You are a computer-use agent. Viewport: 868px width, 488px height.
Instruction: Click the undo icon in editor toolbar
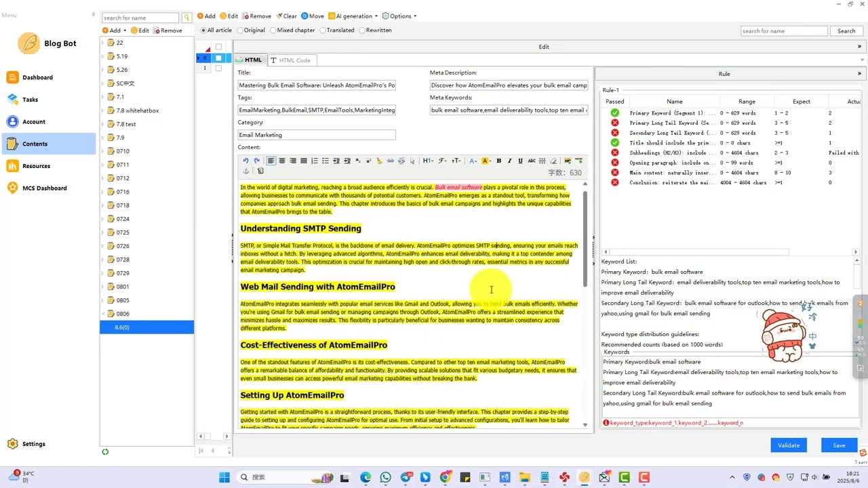[x=245, y=161]
